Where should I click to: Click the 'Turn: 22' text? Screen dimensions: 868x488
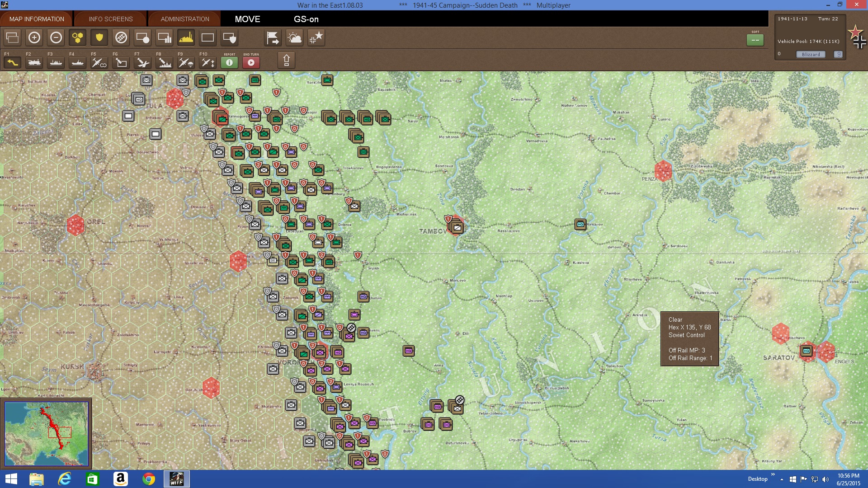pyautogui.click(x=828, y=19)
